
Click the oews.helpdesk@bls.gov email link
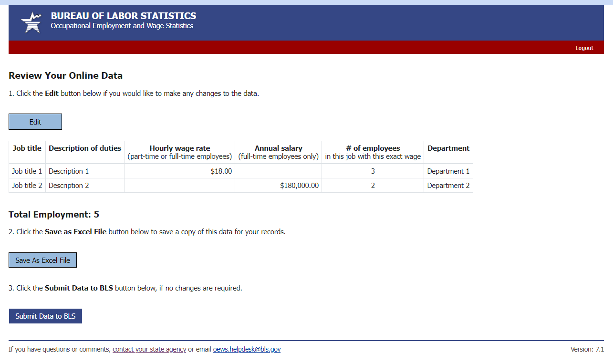pyautogui.click(x=247, y=349)
